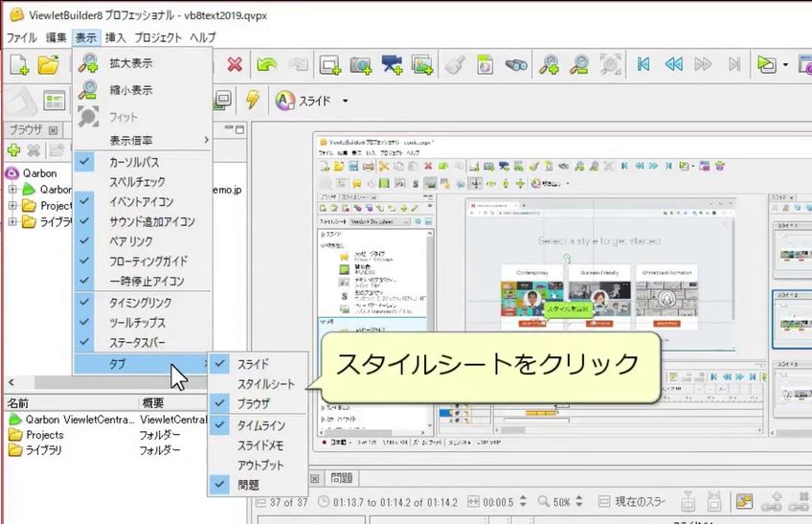Adjust 00:00.5 duration stepper
The height and width of the screenshot is (524, 812).
pyautogui.click(x=523, y=501)
